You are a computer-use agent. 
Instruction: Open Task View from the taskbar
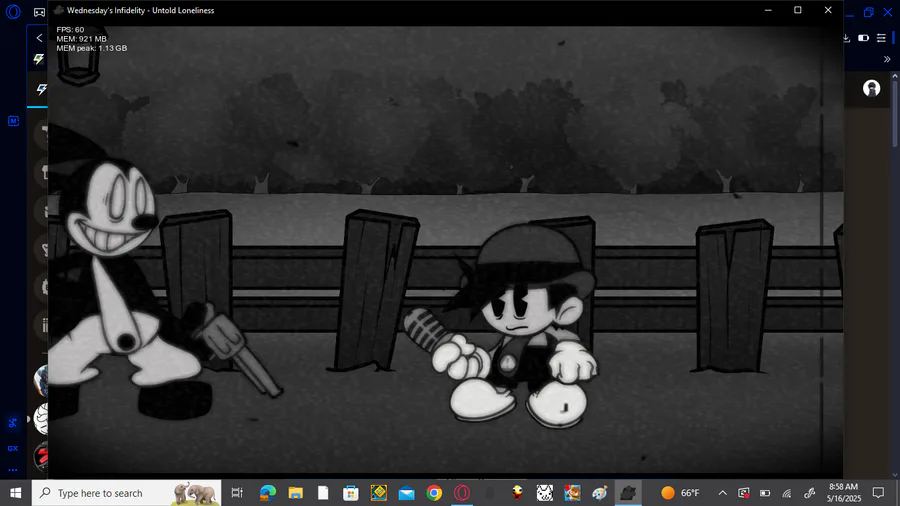coord(236,493)
